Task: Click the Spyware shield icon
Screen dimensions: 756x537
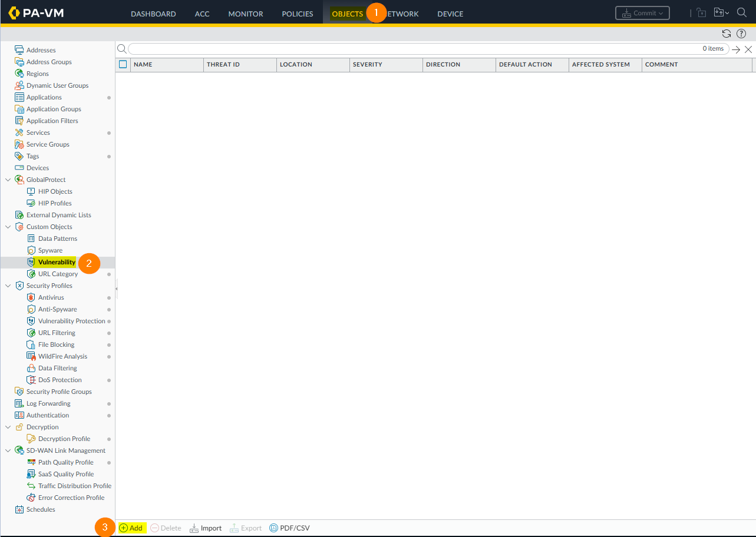Action: coord(31,250)
